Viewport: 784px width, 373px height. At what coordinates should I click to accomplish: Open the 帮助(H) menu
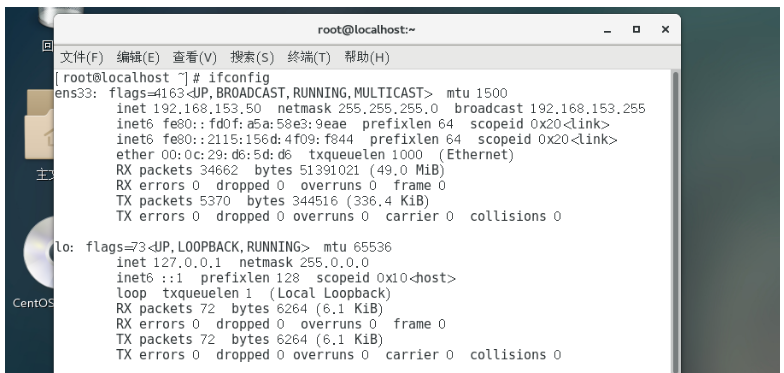pyautogui.click(x=366, y=58)
